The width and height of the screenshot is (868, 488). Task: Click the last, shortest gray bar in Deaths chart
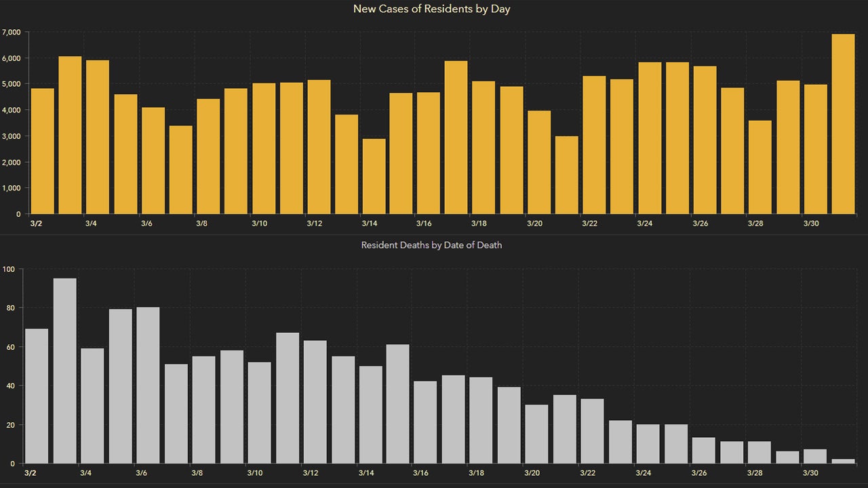pyautogui.click(x=843, y=462)
